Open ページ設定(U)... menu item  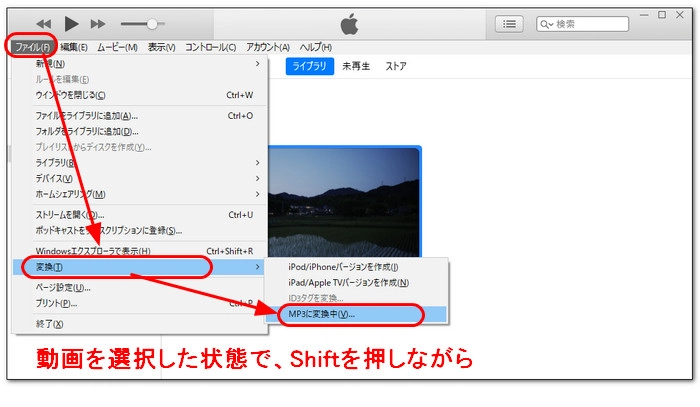point(141,287)
